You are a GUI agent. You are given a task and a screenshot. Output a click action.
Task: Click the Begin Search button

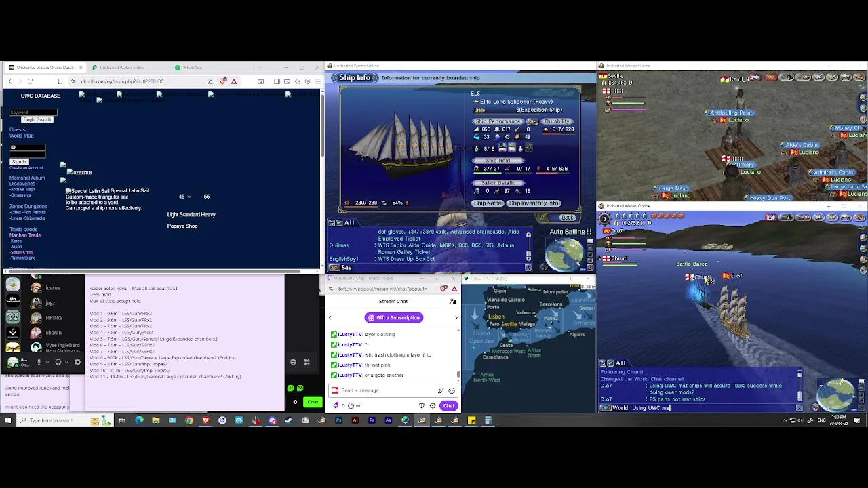[37, 119]
